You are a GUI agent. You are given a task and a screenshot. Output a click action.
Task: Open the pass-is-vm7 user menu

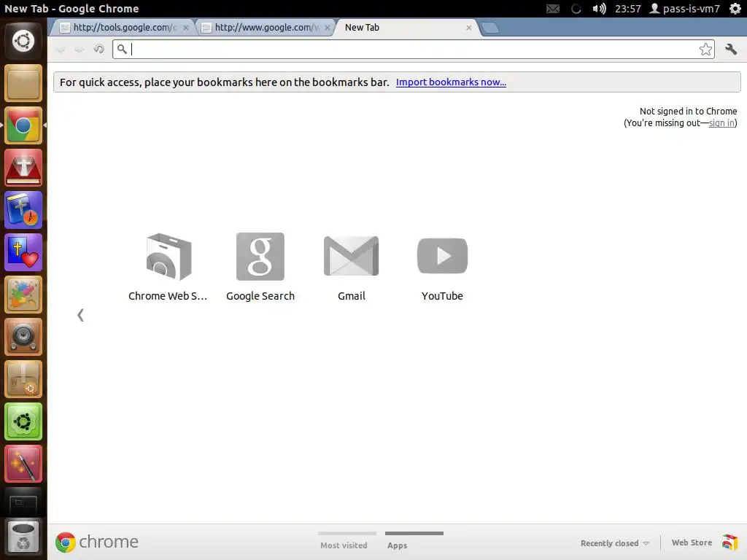click(684, 9)
